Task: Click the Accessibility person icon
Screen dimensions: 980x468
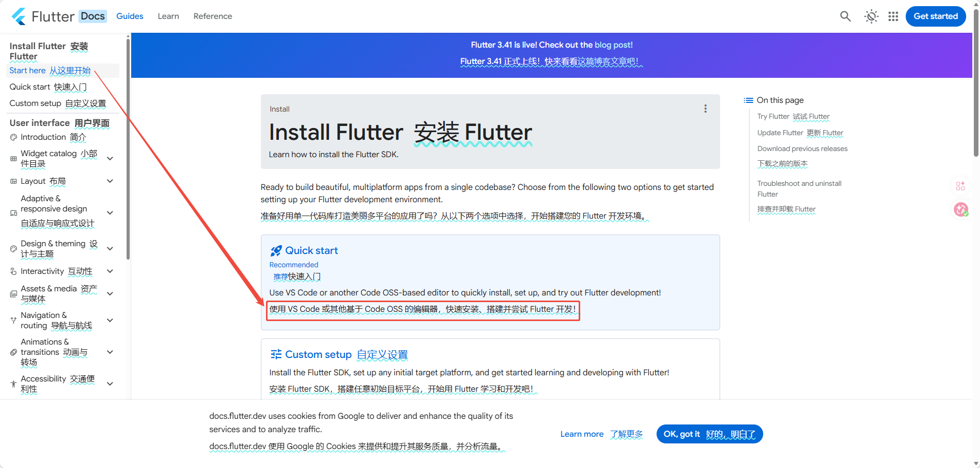Action: pos(14,384)
